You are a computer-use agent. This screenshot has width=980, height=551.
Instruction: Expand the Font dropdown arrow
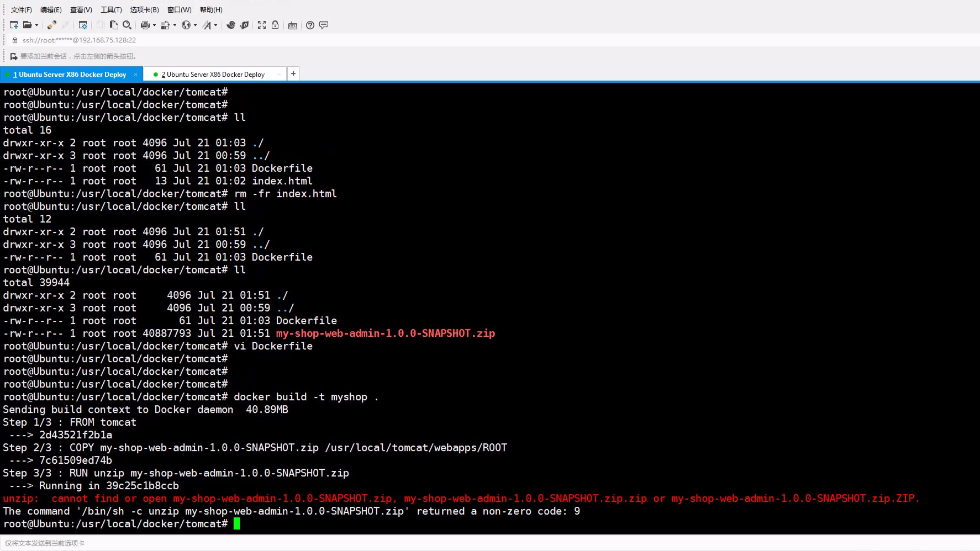point(215,25)
